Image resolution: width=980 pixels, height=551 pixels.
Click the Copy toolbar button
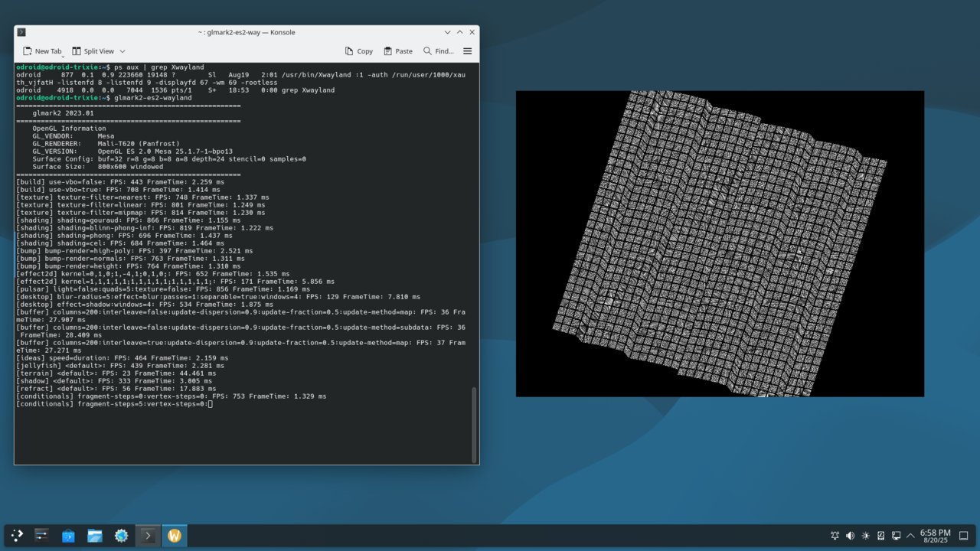tap(358, 51)
